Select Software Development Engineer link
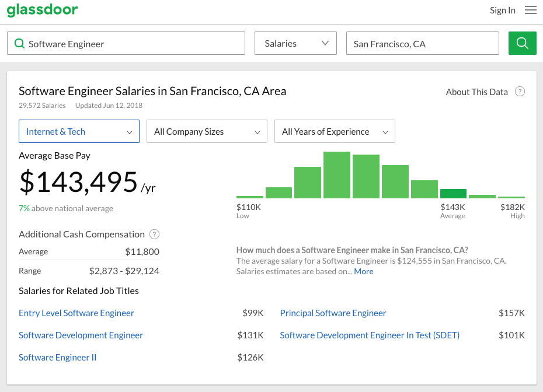 tap(81, 335)
